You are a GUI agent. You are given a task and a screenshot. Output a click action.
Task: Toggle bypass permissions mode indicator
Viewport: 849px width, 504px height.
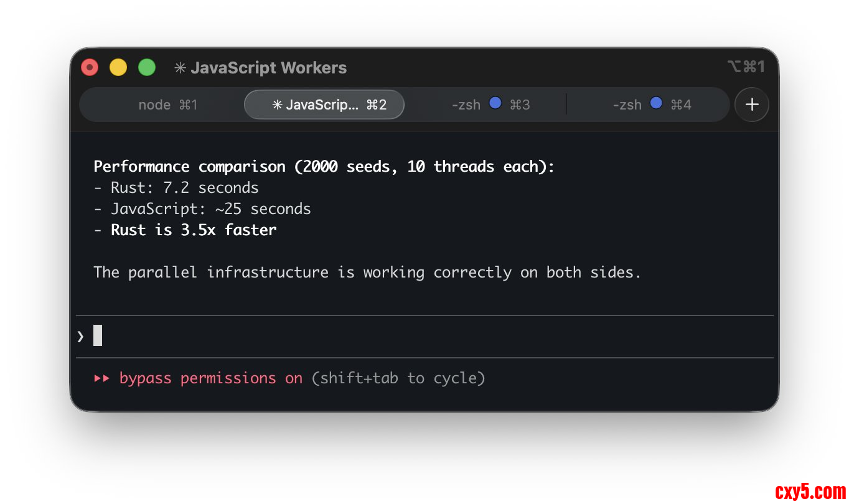pyautogui.click(x=210, y=378)
